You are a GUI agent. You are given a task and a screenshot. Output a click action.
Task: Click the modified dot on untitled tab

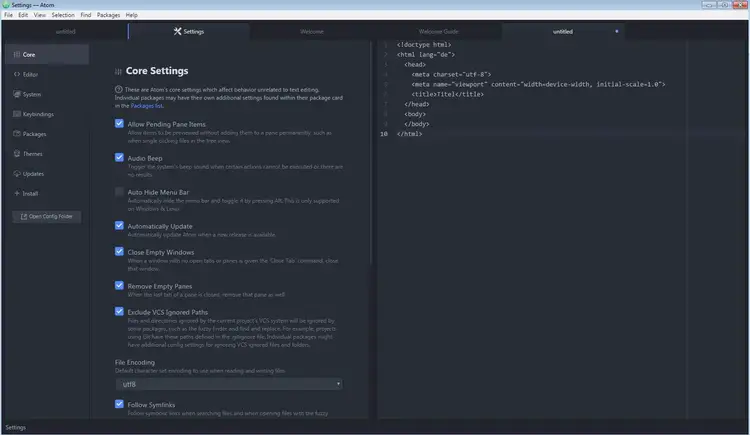coord(617,32)
